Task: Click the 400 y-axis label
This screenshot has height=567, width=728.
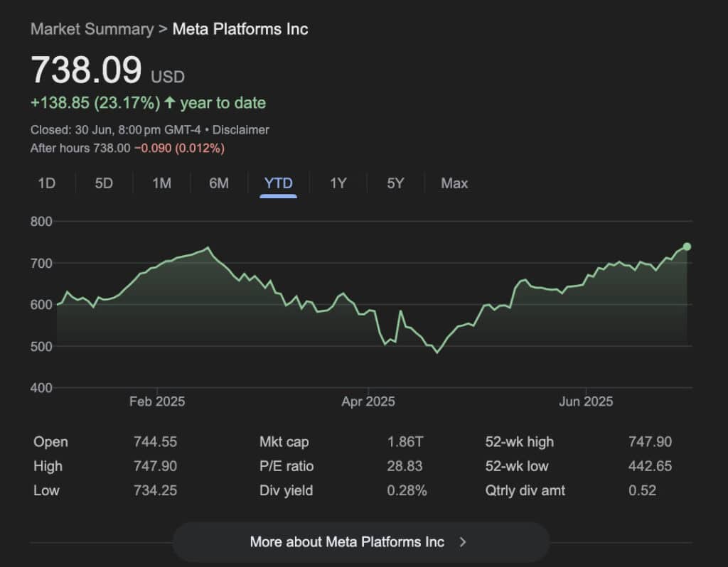Action: tap(41, 388)
